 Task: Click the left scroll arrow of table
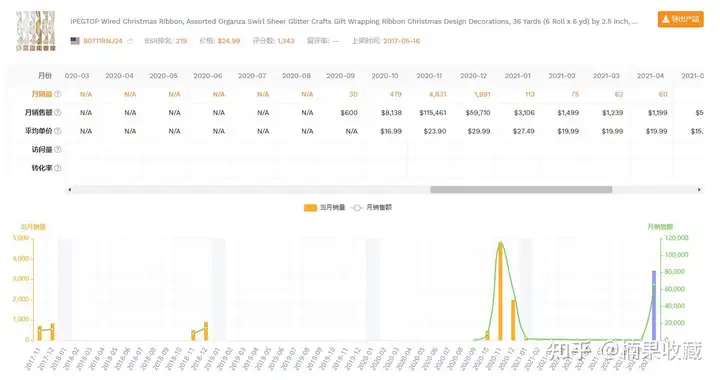pyautogui.click(x=69, y=190)
